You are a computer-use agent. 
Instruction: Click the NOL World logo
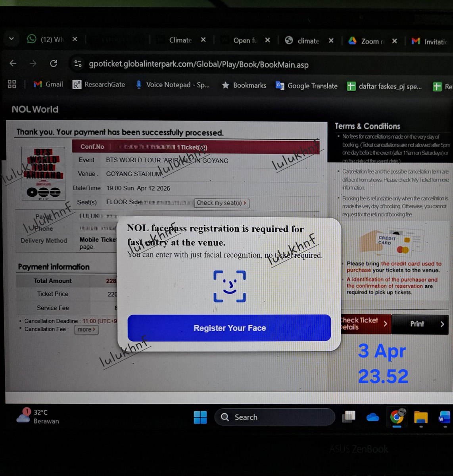35,109
